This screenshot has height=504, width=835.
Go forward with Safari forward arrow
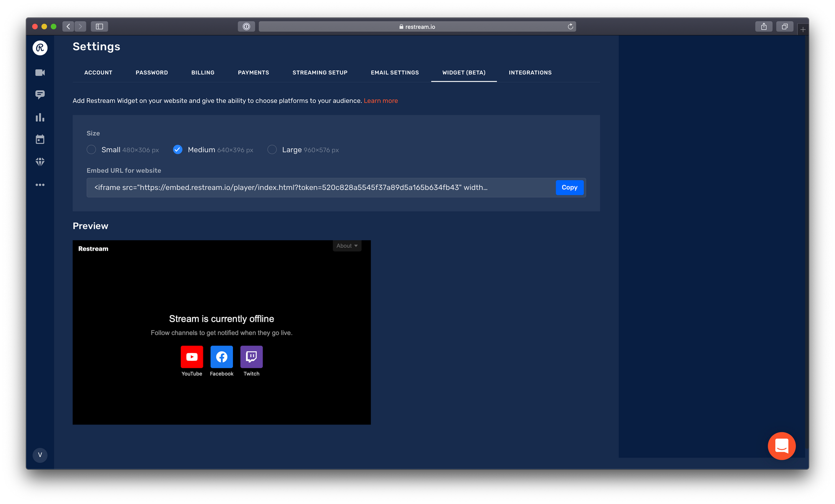[x=80, y=26]
